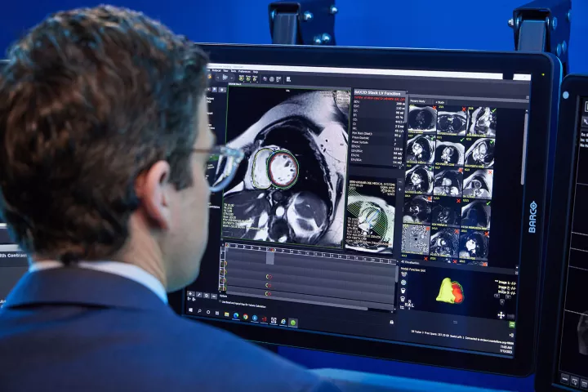588x392 pixels.
Task: Open the top-left thumbnail in the series grid
Action: coord(422,119)
